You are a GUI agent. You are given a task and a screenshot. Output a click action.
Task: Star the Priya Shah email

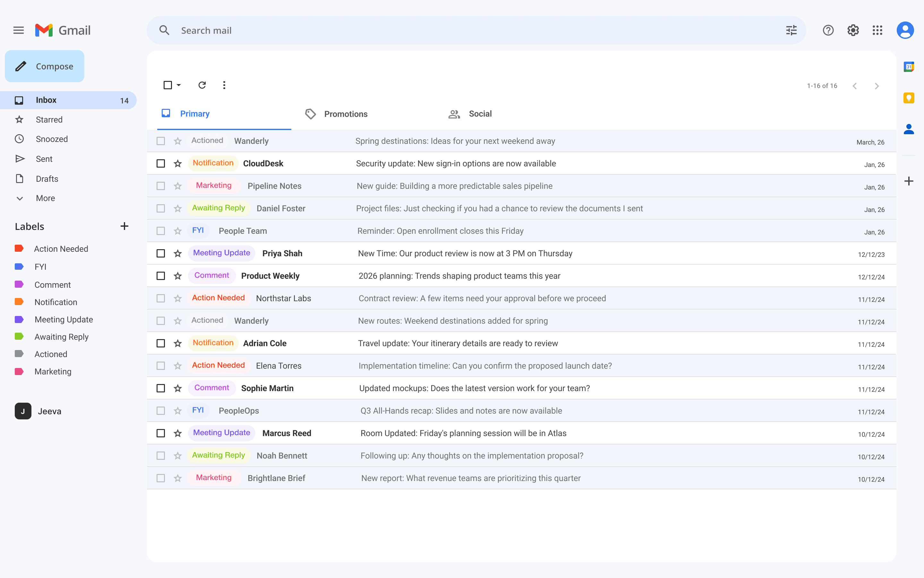pyautogui.click(x=177, y=253)
